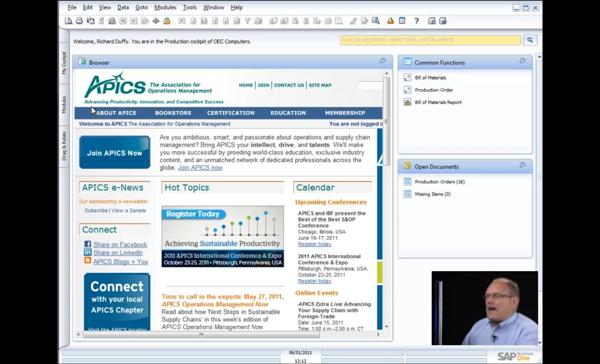The image size is (600, 364).
Task: Click the Send Email toolbar icon
Action: point(90,21)
